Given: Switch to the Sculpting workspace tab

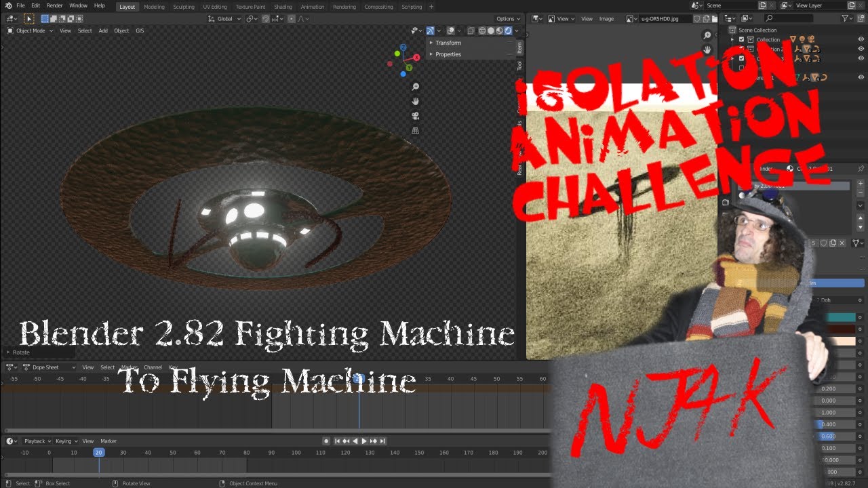Looking at the screenshot, I should pyautogui.click(x=183, y=7).
